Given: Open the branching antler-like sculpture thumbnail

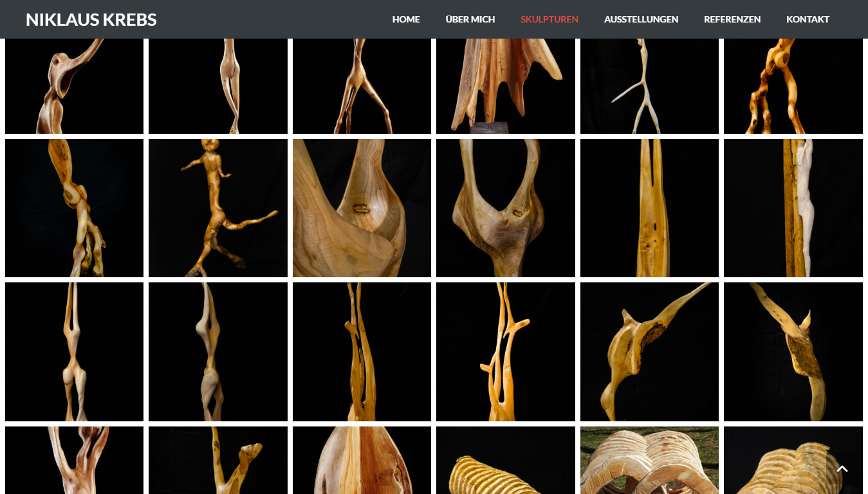Looking at the screenshot, I should tap(505, 351).
